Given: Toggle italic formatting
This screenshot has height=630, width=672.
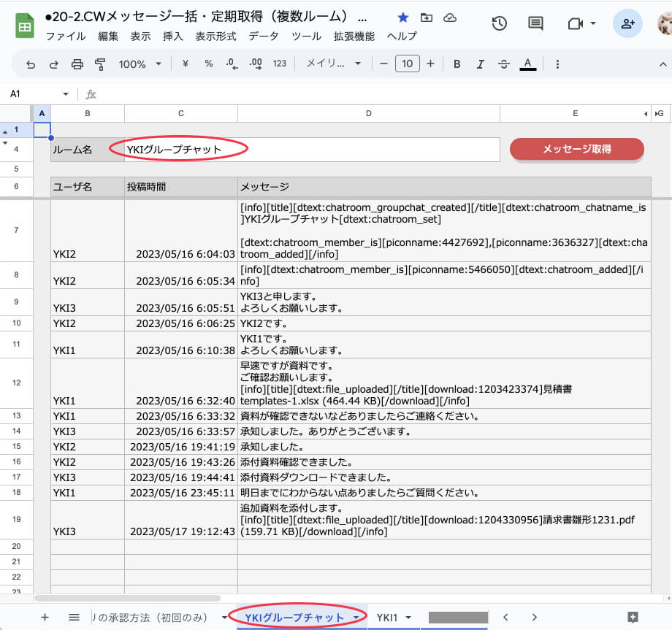Looking at the screenshot, I should (481, 64).
